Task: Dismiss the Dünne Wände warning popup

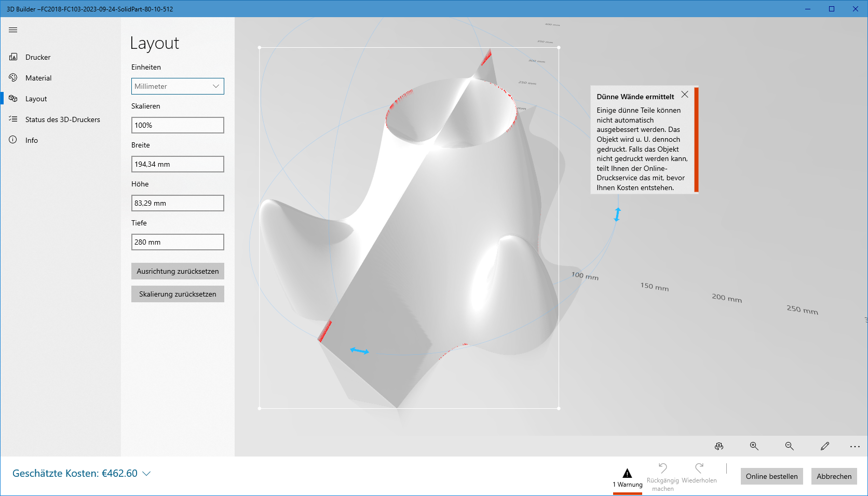Action: pos(685,95)
